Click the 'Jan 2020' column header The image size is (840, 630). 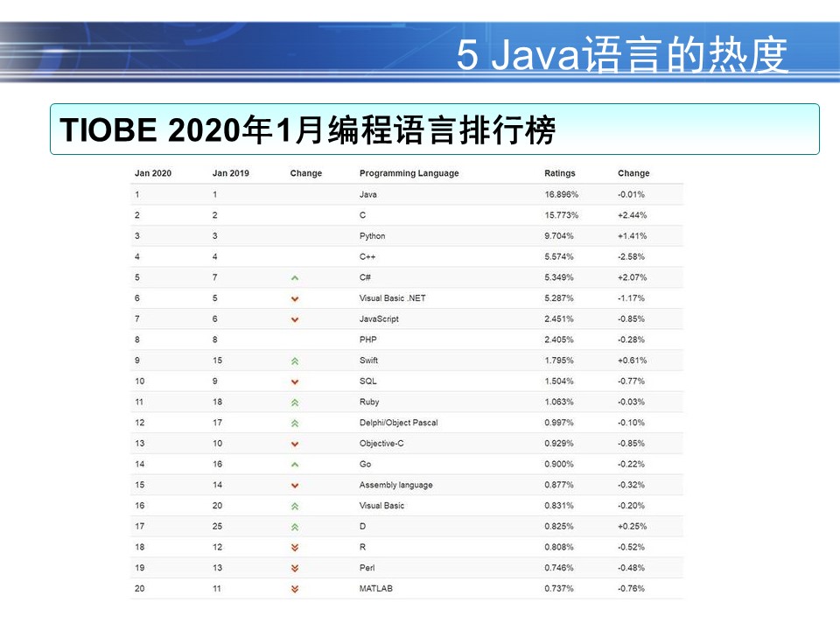[x=152, y=173]
